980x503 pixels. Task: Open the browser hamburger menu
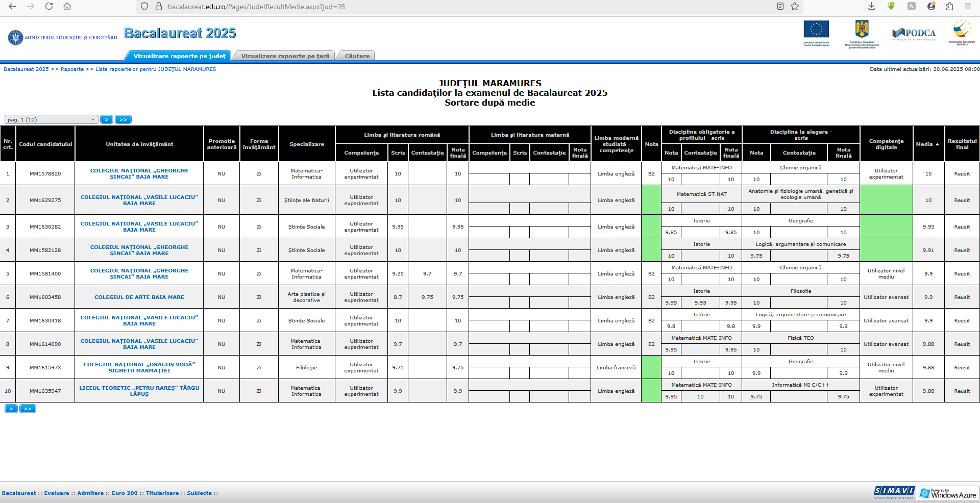(967, 6)
